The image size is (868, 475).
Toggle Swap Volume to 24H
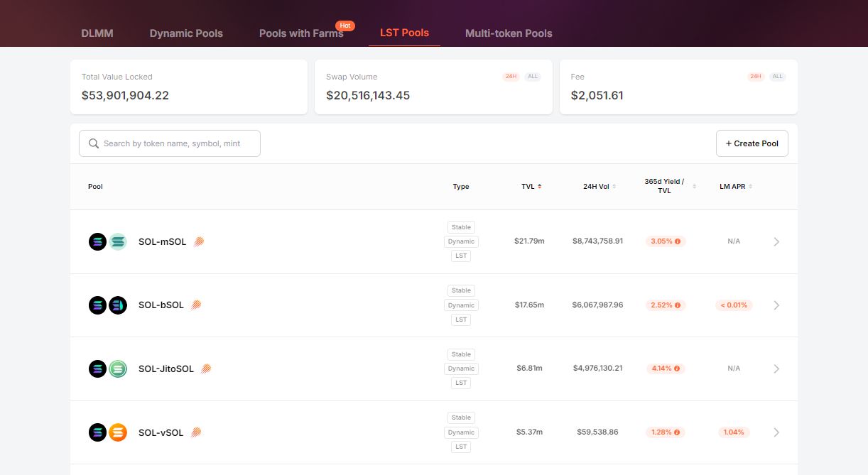tap(511, 77)
